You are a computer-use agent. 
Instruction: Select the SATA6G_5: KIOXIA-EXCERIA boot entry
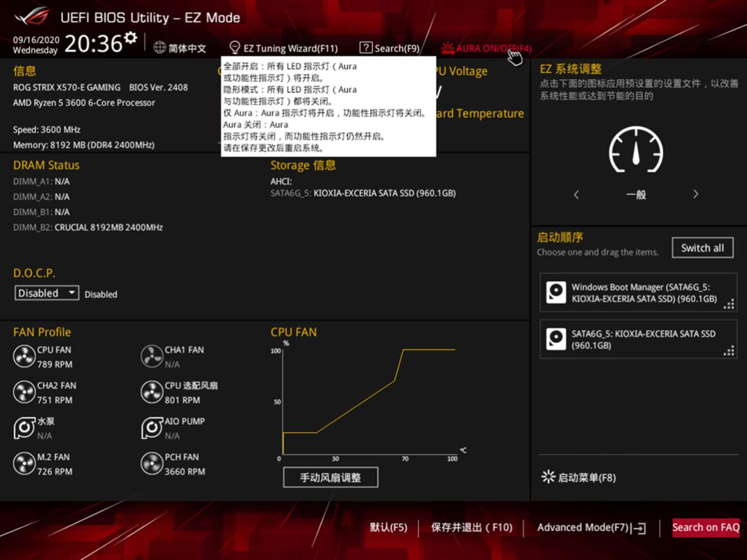(638, 339)
